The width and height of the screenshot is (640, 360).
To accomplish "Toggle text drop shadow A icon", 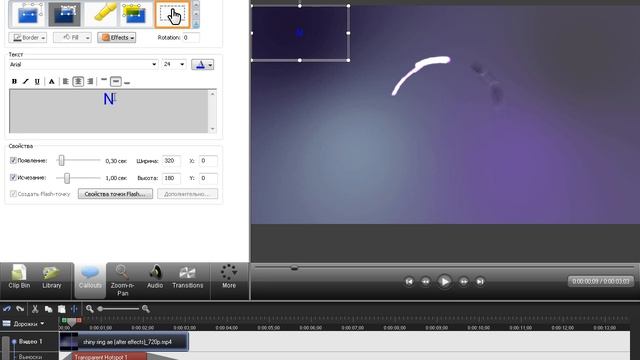I will (51, 82).
